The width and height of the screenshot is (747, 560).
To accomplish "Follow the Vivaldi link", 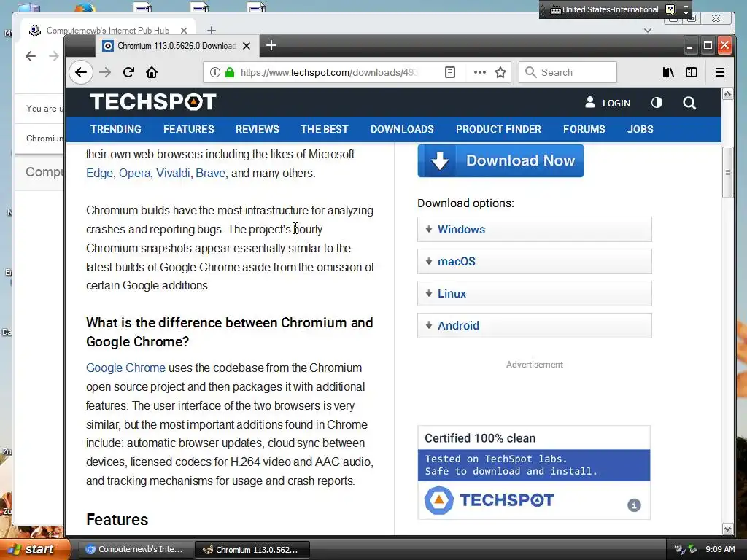I will click(173, 174).
